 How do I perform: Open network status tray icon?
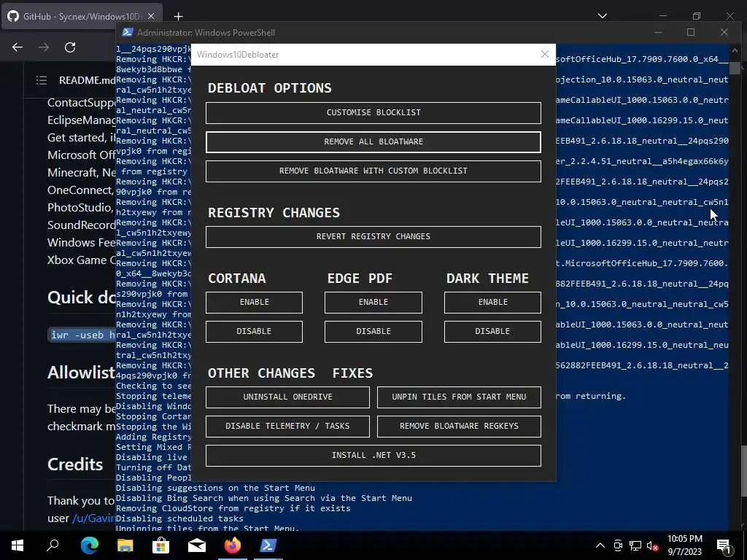tap(635, 545)
